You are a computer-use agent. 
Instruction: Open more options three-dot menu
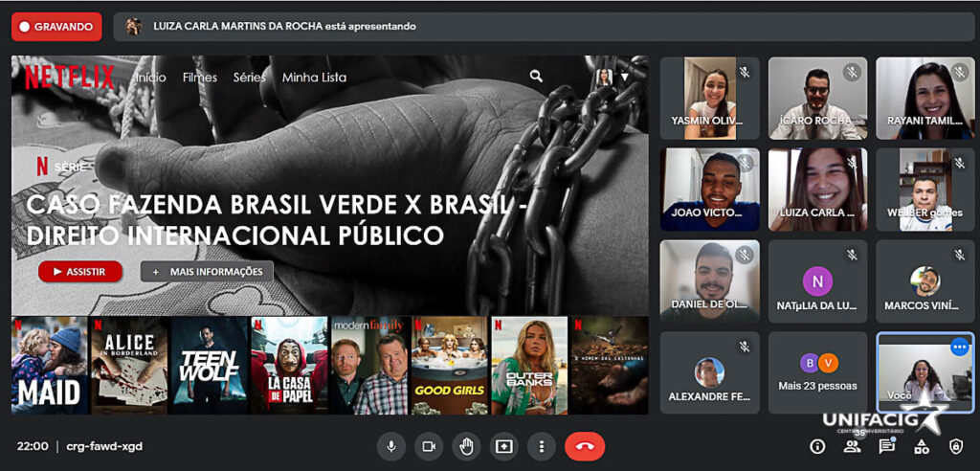(x=542, y=446)
